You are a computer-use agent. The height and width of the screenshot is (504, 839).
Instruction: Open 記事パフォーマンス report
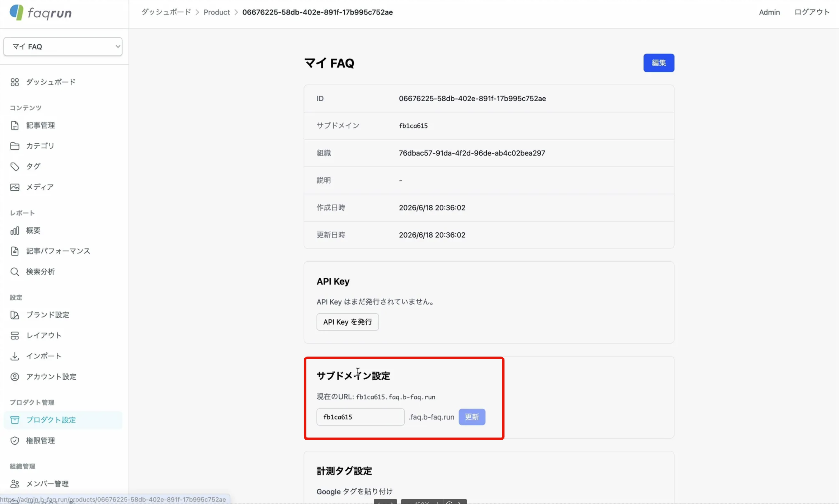(58, 251)
